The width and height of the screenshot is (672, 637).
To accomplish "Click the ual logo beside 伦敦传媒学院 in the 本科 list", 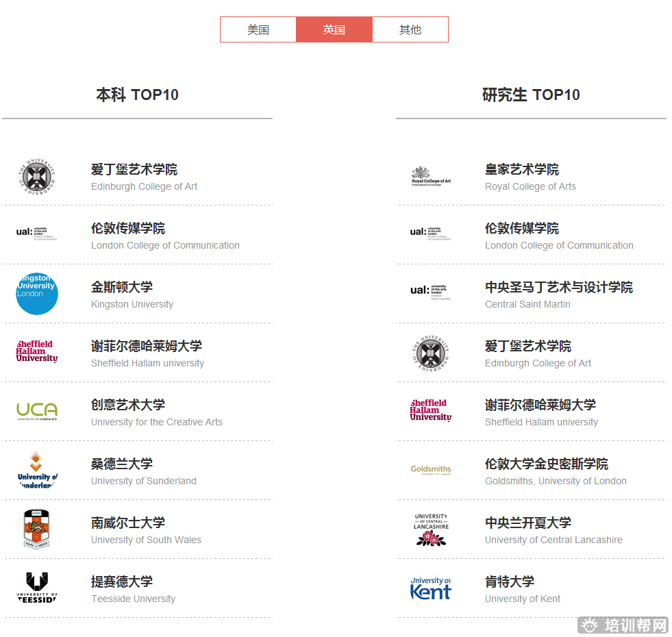I will (37, 233).
